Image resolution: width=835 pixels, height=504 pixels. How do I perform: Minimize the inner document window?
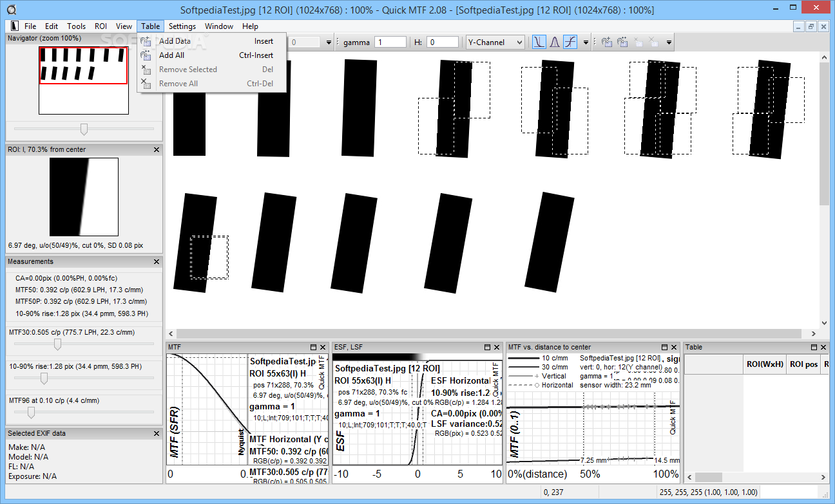[x=800, y=26]
